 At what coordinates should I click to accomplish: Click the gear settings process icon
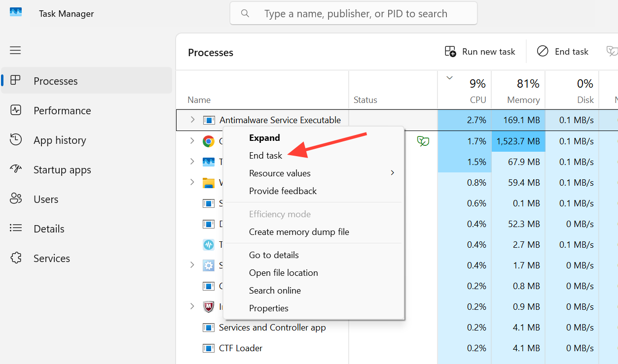pyautogui.click(x=209, y=265)
